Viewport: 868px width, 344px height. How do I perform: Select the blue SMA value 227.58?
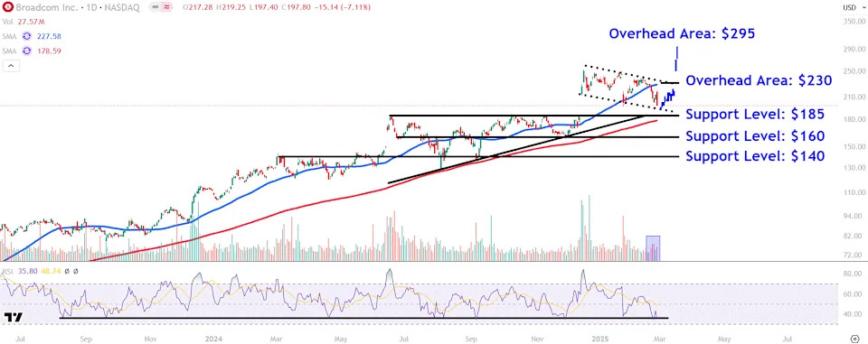[x=48, y=36]
